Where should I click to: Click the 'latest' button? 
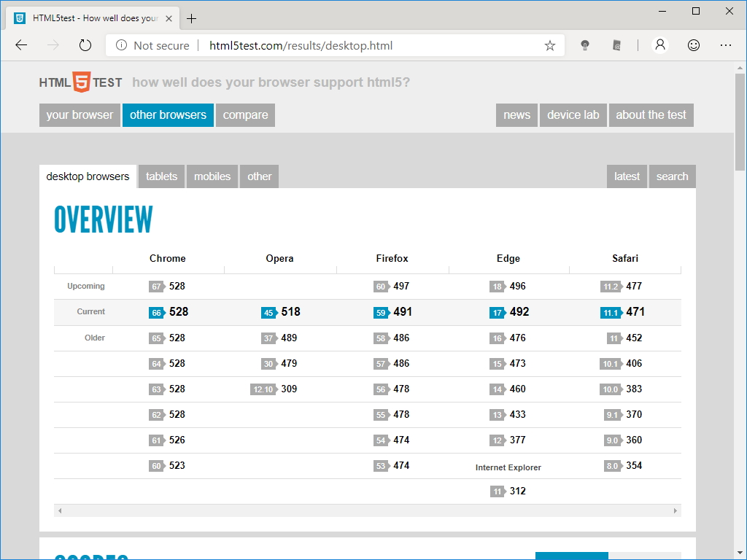[x=627, y=176]
